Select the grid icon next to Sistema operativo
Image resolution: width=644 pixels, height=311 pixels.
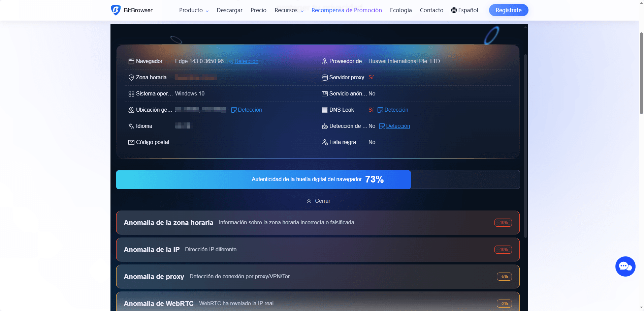coord(131,93)
